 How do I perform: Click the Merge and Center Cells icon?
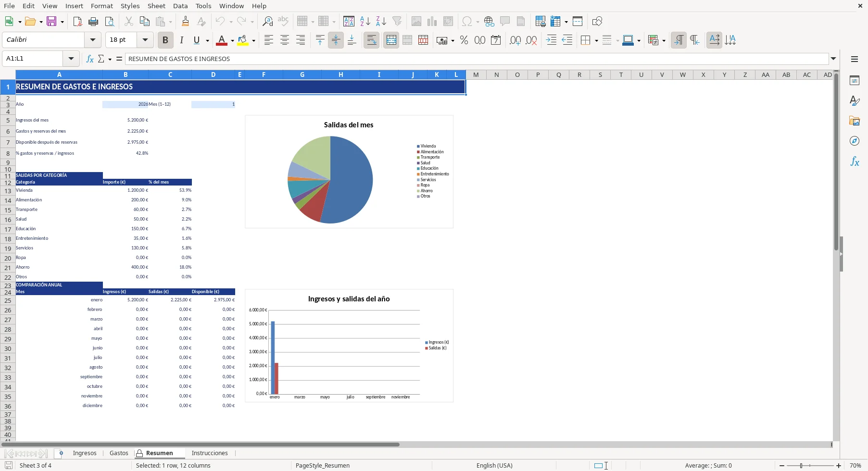(391, 40)
